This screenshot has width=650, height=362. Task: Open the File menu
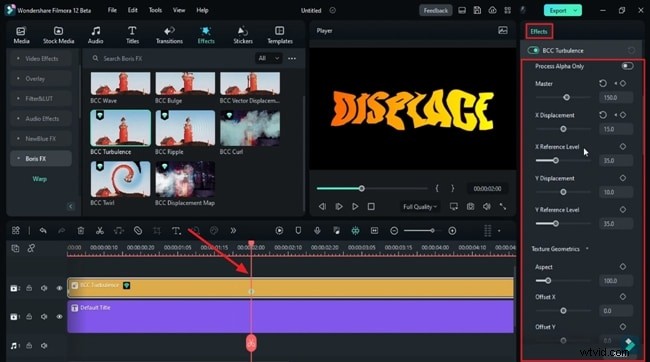[112, 10]
